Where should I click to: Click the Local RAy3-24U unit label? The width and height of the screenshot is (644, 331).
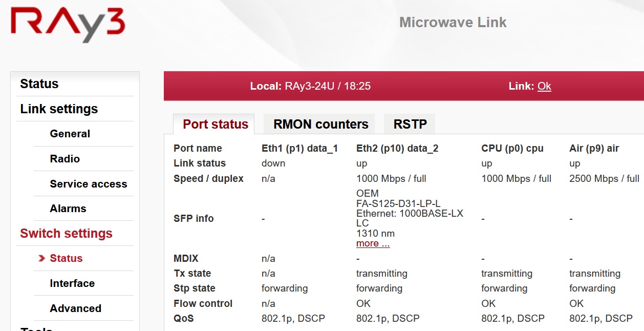(x=310, y=86)
